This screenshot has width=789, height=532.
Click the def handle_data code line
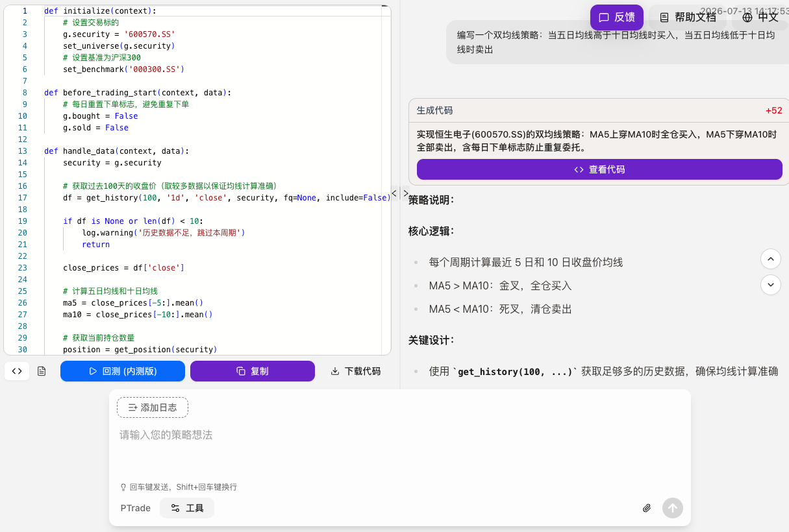point(116,151)
